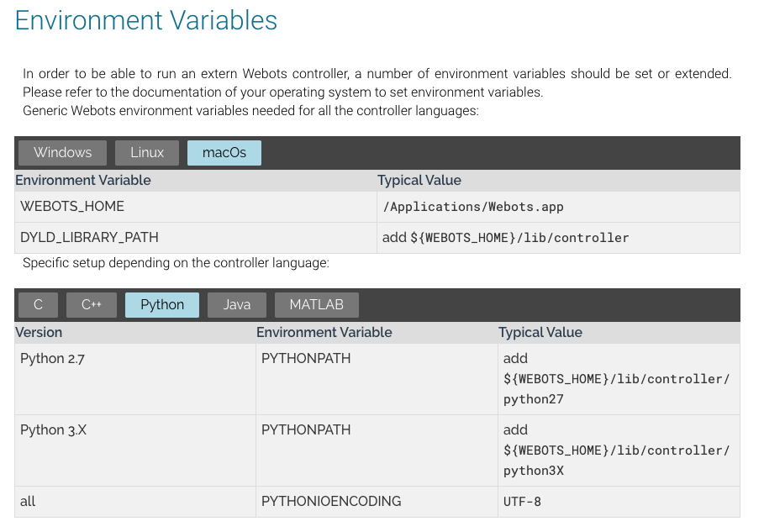764x532 pixels.
Task: Click Environment Variable header in the language table
Action: click(324, 332)
